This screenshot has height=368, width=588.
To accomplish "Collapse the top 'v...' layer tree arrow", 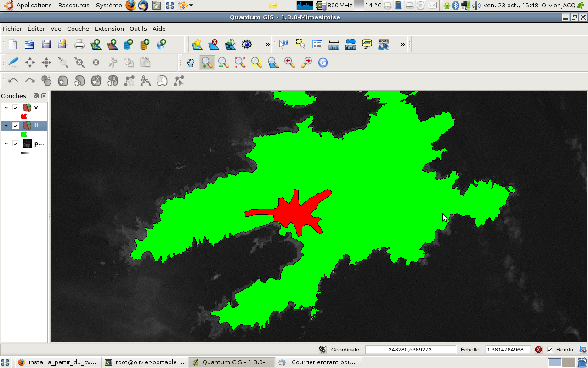I will pyautogui.click(x=6, y=108).
